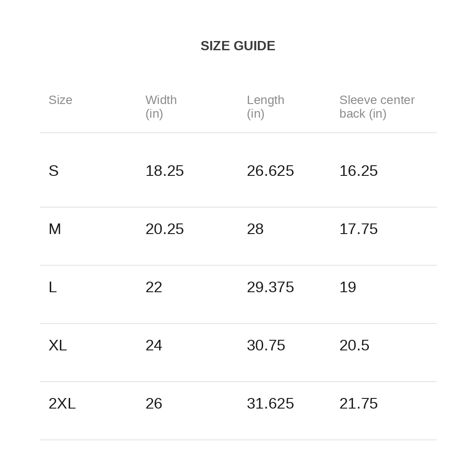Click the 31.625 length value
The width and height of the screenshot is (476, 476).
[270, 403]
